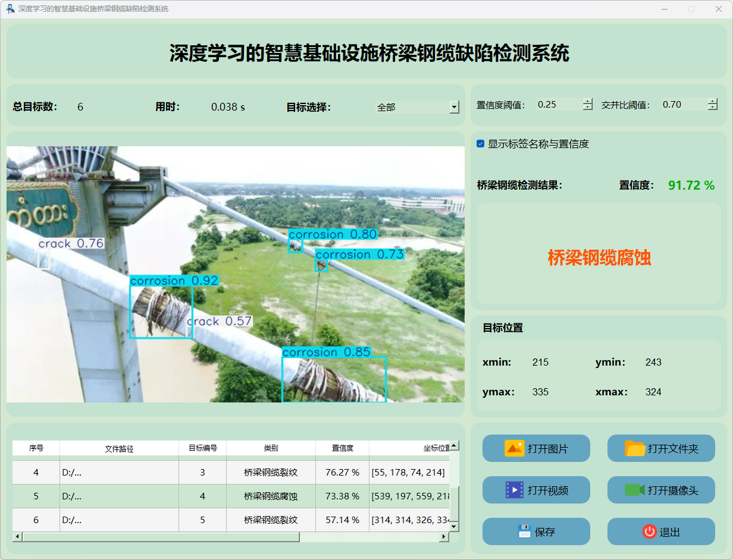Open the target selection dropdown

click(x=454, y=108)
